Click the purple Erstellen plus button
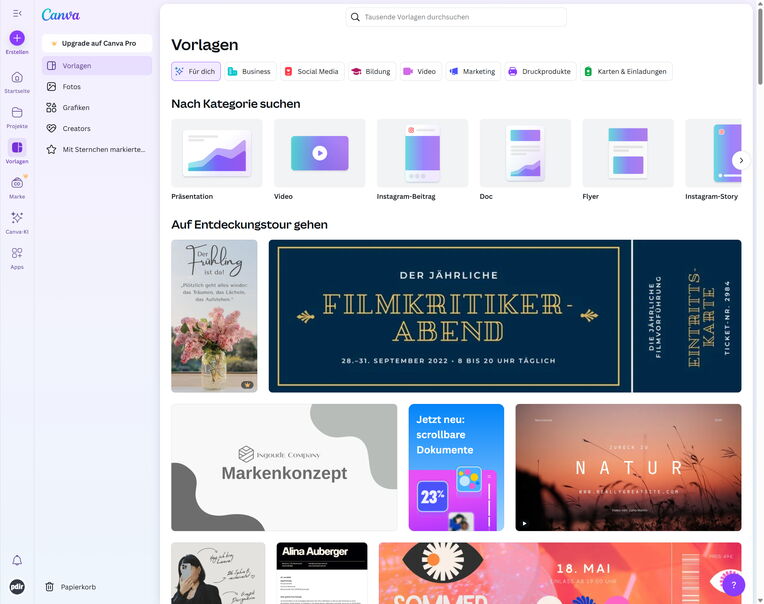 (17, 38)
